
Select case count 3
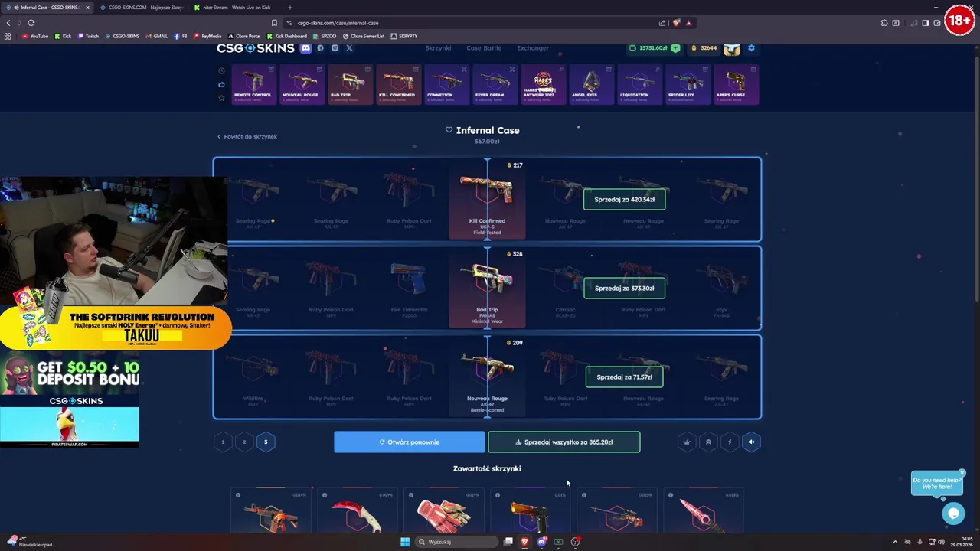tap(266, 442)
